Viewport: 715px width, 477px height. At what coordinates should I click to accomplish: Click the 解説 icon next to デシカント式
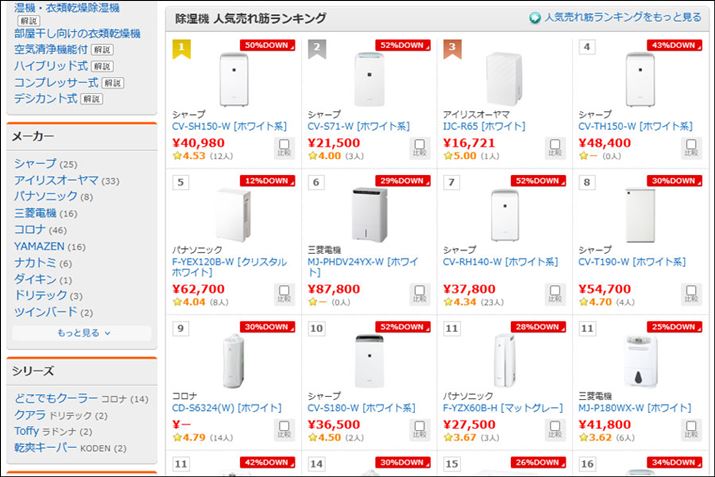point(91,99)
